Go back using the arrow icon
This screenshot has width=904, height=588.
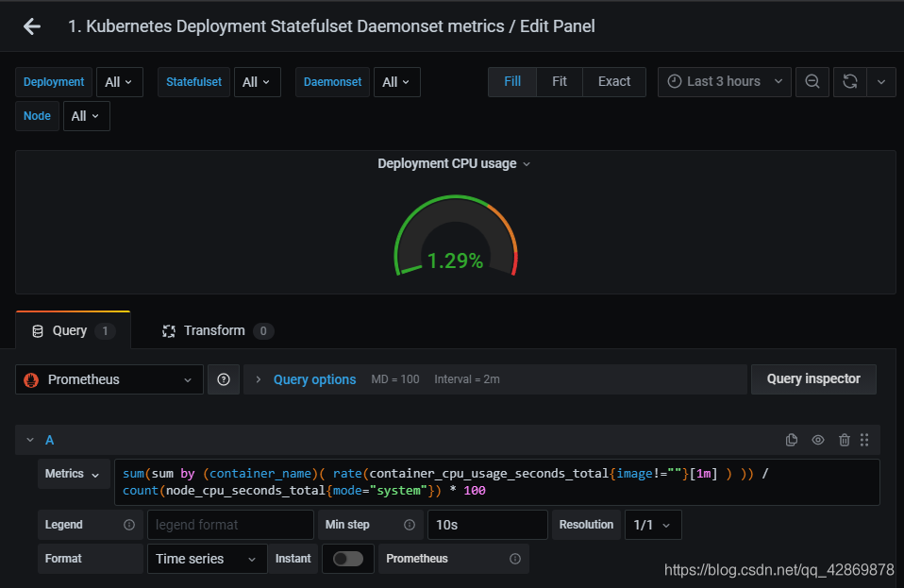click(32, 26)
